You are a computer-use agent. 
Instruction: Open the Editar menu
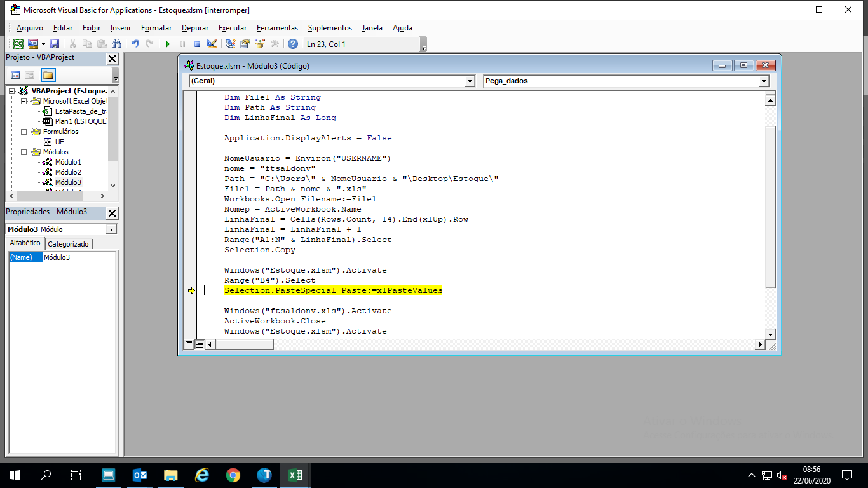tap(63, 28)
